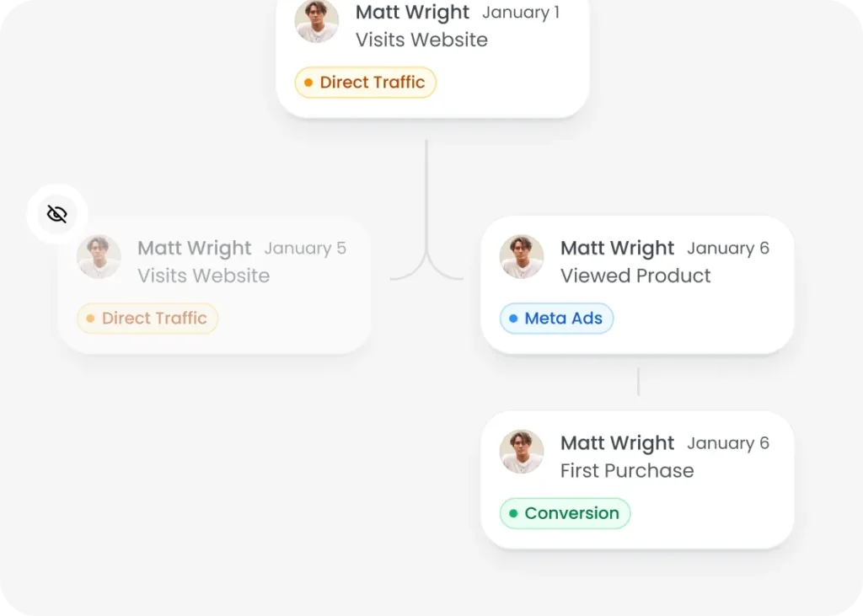Click the January 1 date label
This screenshot has width=863, height=616.
tap(520, 13)
